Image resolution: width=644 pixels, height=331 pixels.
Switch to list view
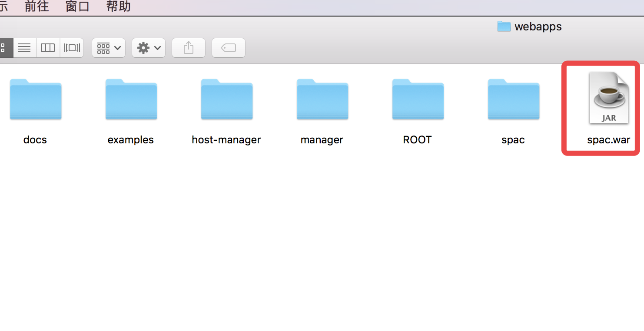tap(24, 48)
